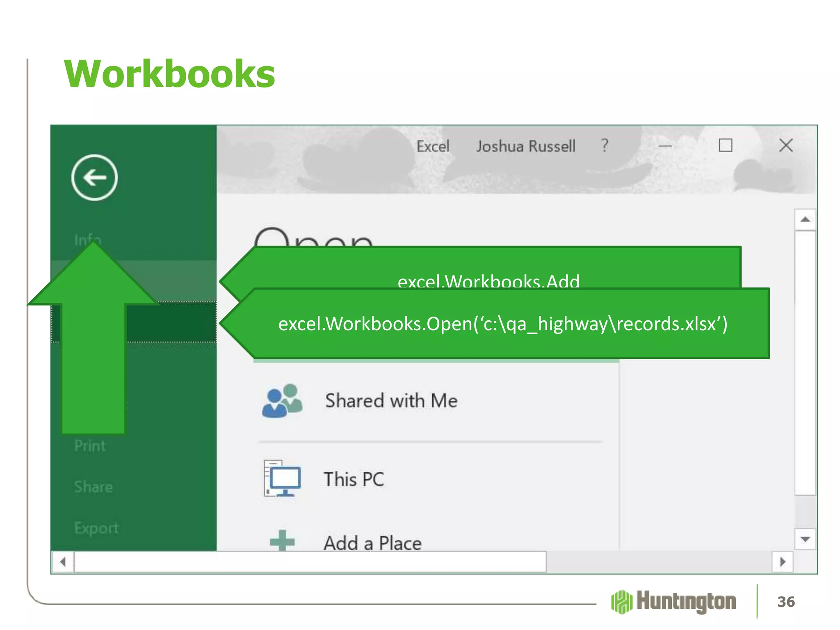
Task: Click the vertical scrollbar down arrow
Action: pyautogui.click(x=805, y=539)
